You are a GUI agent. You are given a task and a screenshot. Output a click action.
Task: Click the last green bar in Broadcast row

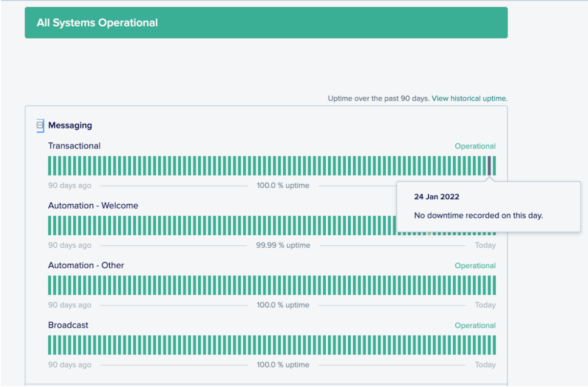pyautogui.click(x=494, y=345)
